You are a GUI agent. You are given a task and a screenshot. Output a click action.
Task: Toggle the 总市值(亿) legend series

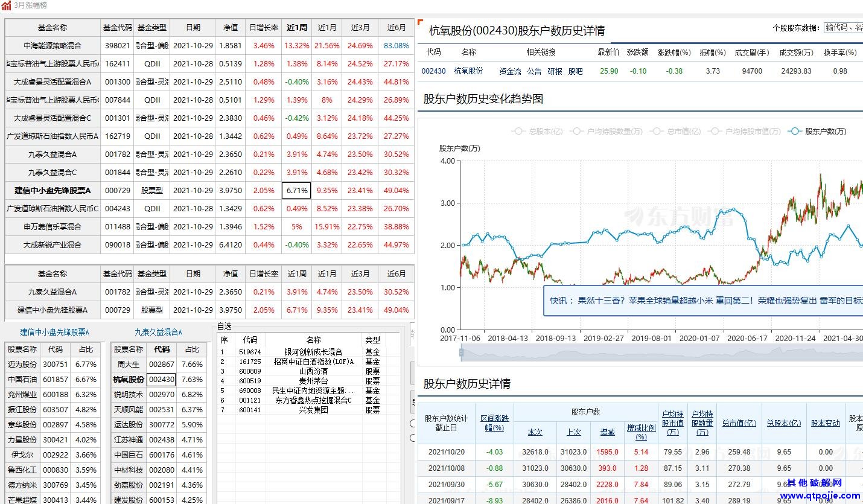[675, 131]
